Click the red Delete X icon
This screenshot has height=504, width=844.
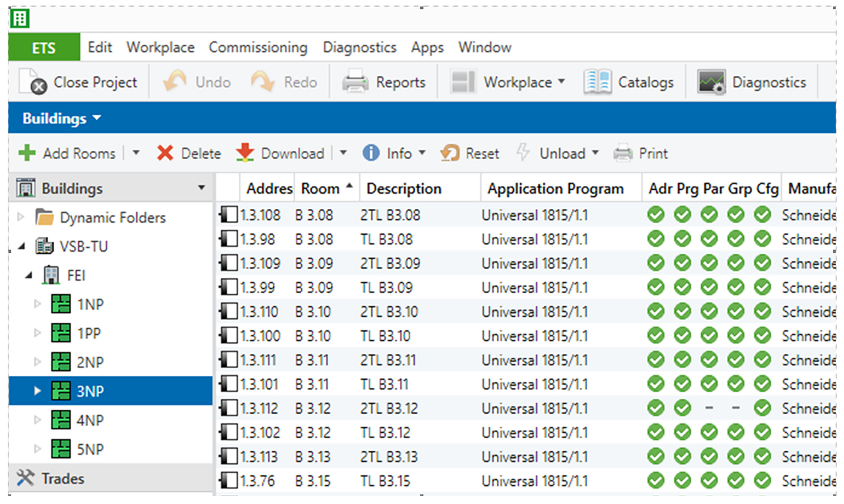(165, 153)
